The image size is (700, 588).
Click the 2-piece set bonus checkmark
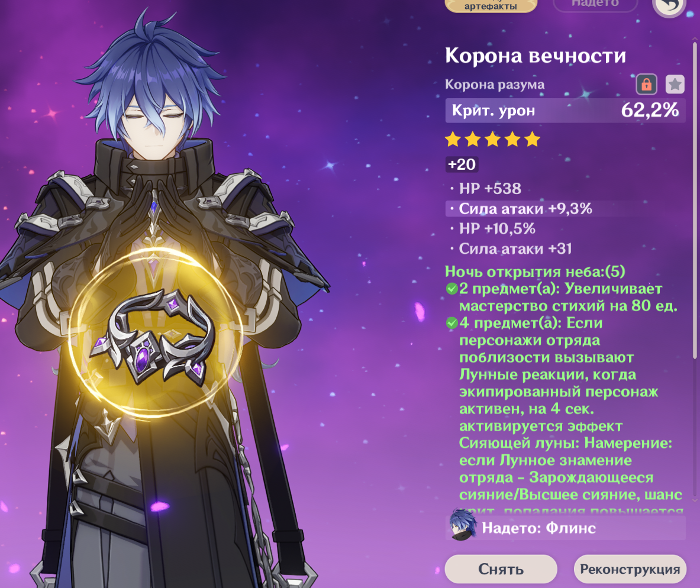[452, 289]
